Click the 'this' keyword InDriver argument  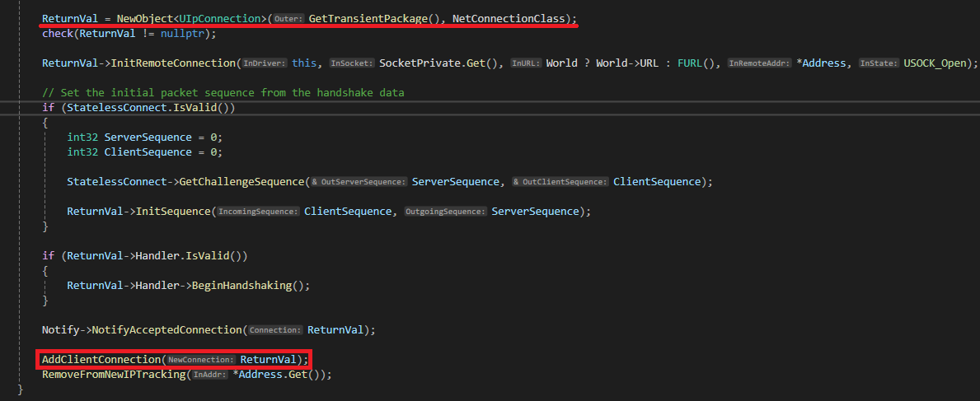304,63
